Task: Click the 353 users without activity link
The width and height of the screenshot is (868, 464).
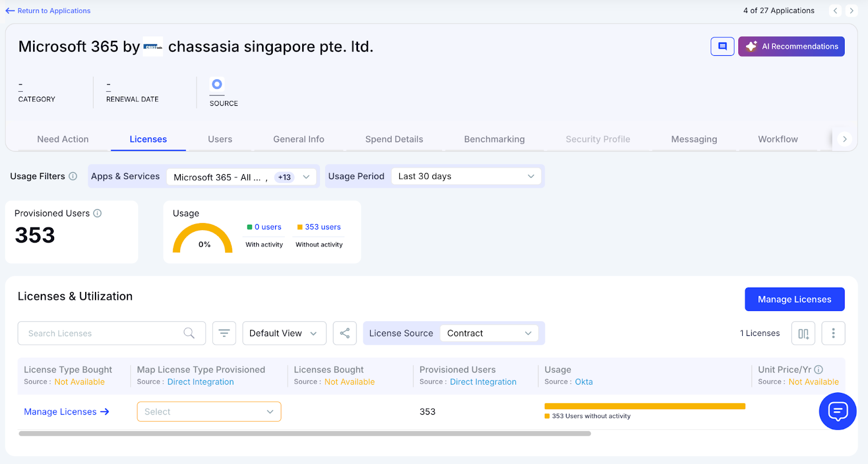Action: point(323,227)
